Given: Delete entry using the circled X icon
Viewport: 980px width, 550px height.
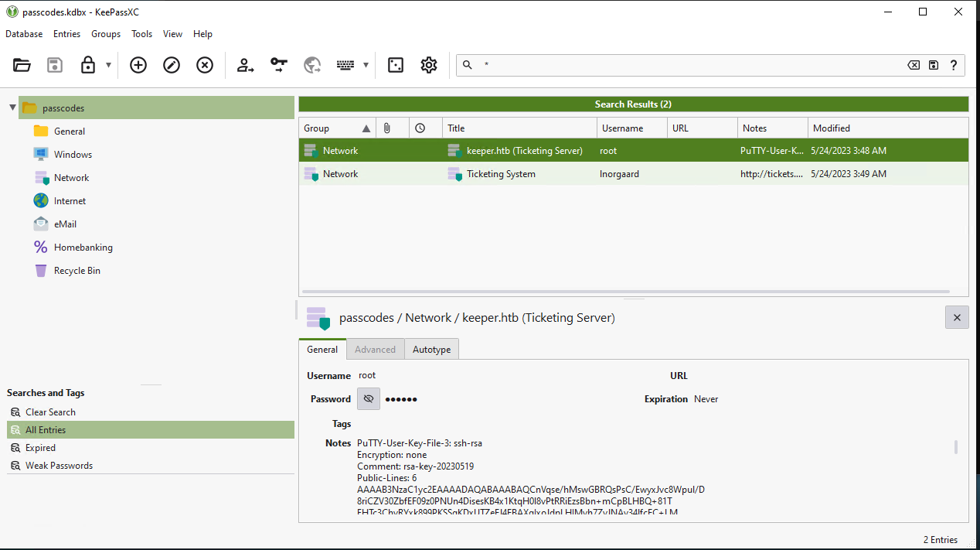Looking at the screenshot, I should [205, 65].
